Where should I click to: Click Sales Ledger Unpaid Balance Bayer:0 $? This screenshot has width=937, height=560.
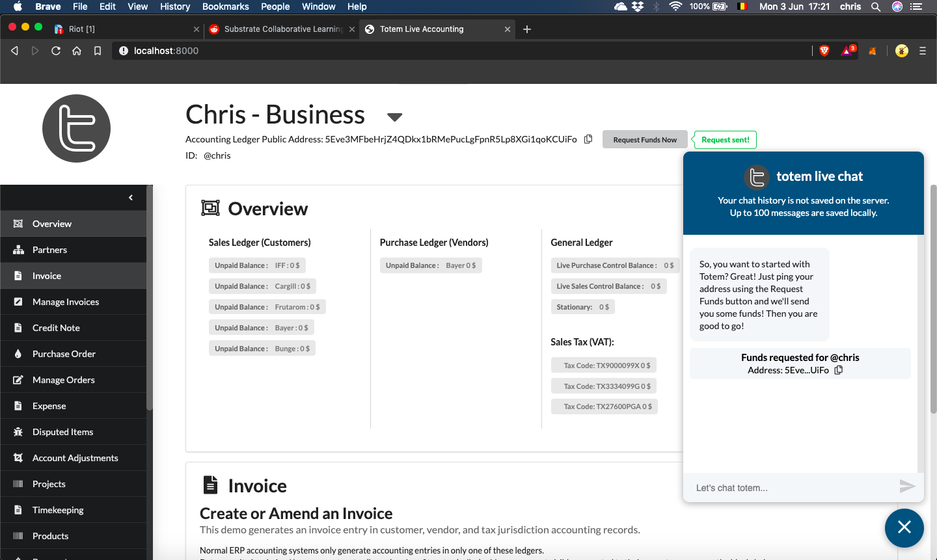[262, 328]
